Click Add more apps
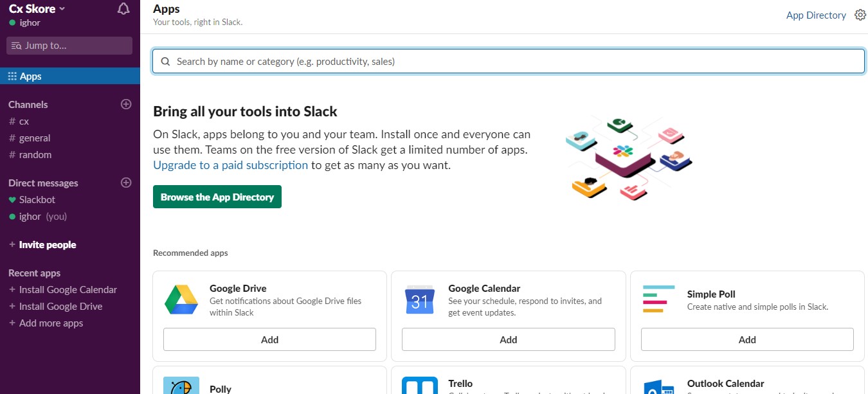The image size is (868, 394). pyautogui.click(x=46, y=323)
